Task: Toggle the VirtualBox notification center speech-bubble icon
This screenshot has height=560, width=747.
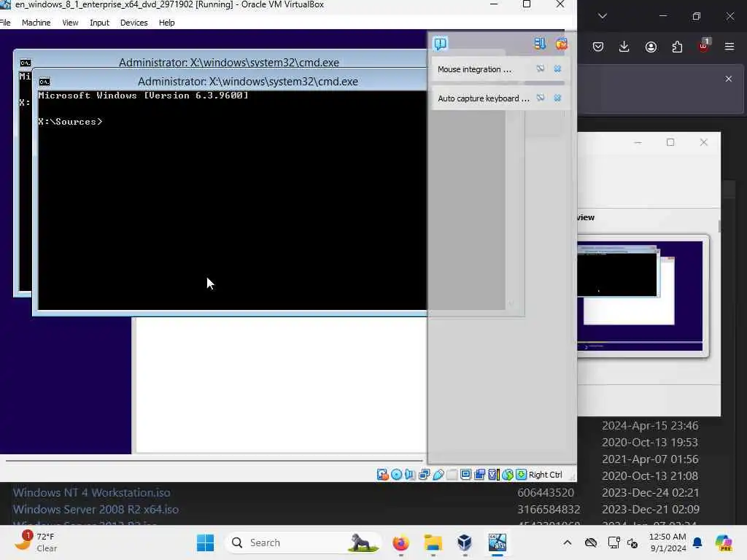Action: coord(440,44)
